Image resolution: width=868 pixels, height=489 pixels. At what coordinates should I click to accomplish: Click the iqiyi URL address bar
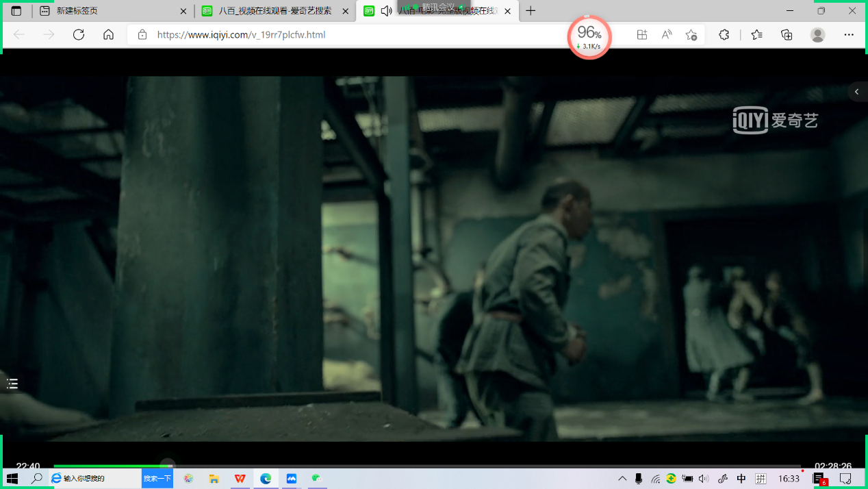(x=342, y=35)
